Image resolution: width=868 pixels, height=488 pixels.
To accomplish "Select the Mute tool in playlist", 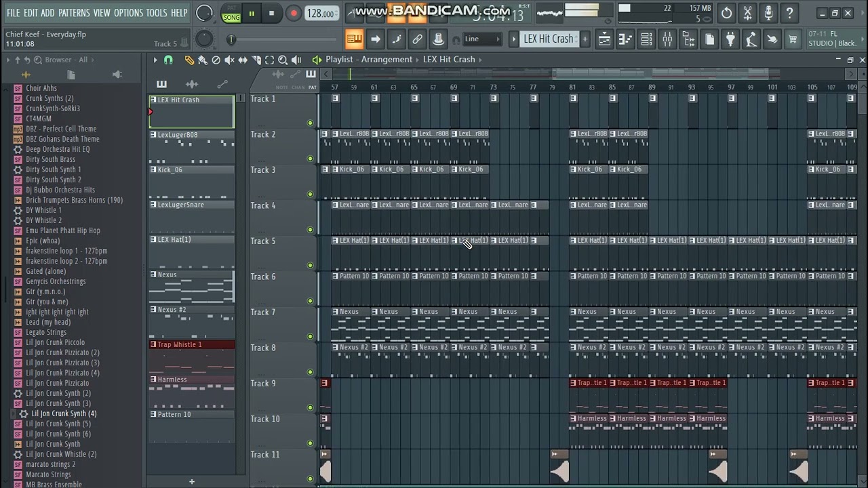I will click(x=229, y=60).
